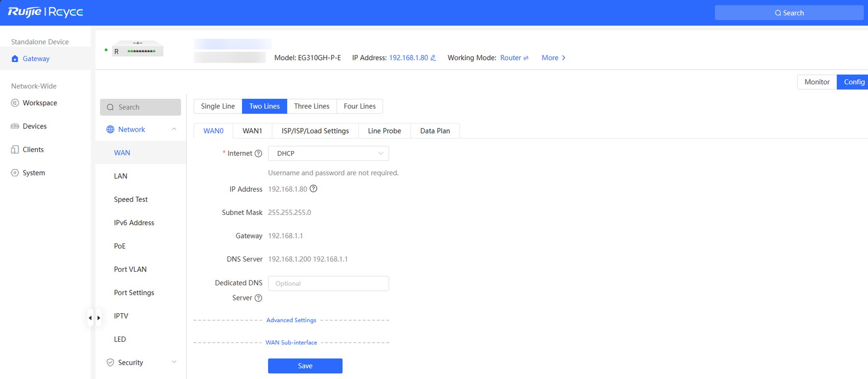Open the LAN settings menu item

click(x=141, y=176)
